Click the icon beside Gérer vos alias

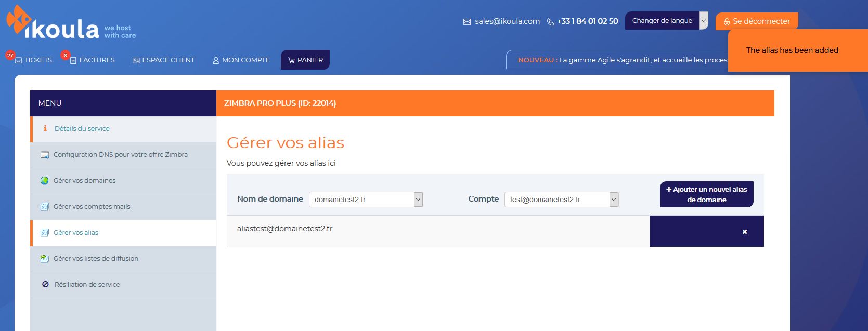coord(45,233)
